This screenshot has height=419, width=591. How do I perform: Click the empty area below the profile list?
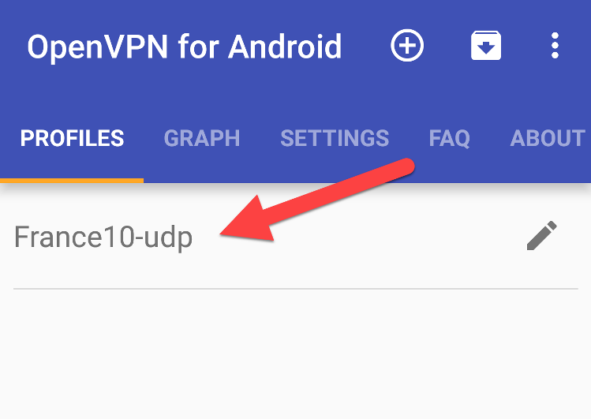[x=296, y=354]
